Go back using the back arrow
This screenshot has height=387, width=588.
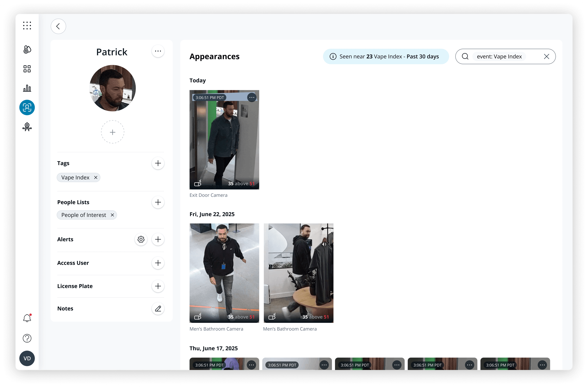click(58, 26)
